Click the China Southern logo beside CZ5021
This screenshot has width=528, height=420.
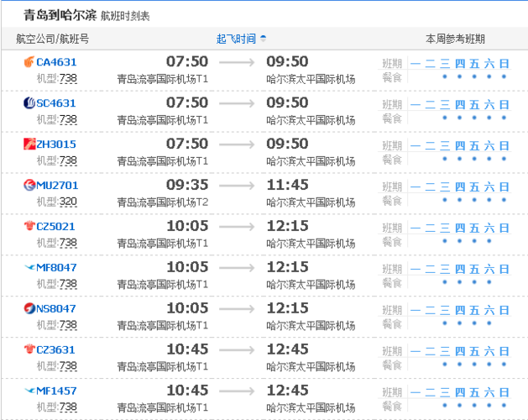point(29,226)
